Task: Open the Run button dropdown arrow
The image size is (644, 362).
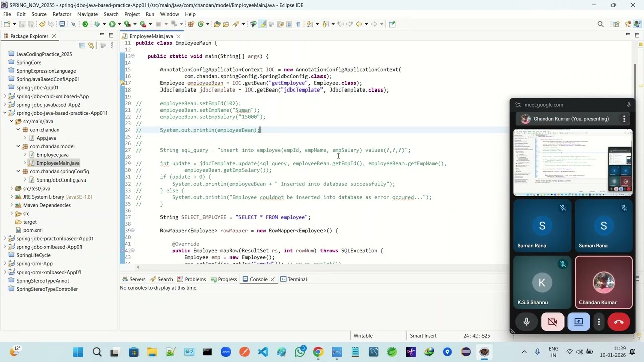Action: pyautogui.click(x=119, y=24)
